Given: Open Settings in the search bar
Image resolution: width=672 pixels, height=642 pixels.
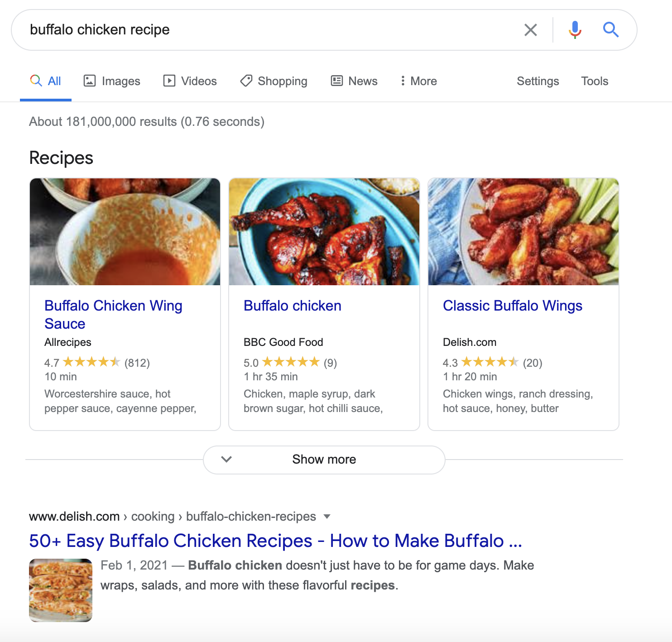Looking at the screenshot, I should [x=538, y=81].
